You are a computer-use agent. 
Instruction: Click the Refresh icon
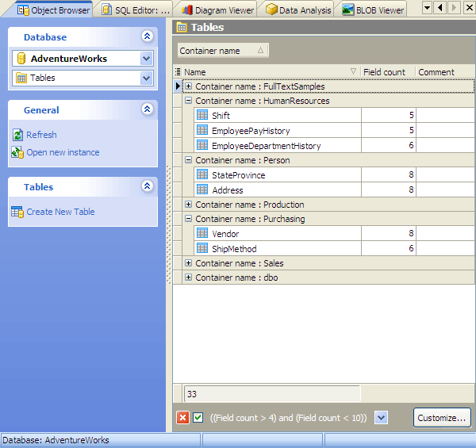coord(17,135)
